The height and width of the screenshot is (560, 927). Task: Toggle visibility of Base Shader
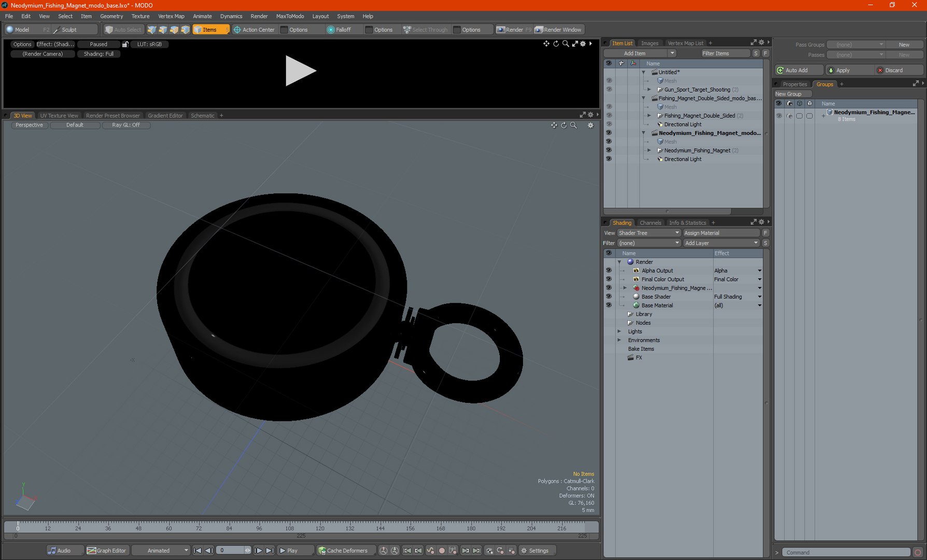click(x=609, y=297)
